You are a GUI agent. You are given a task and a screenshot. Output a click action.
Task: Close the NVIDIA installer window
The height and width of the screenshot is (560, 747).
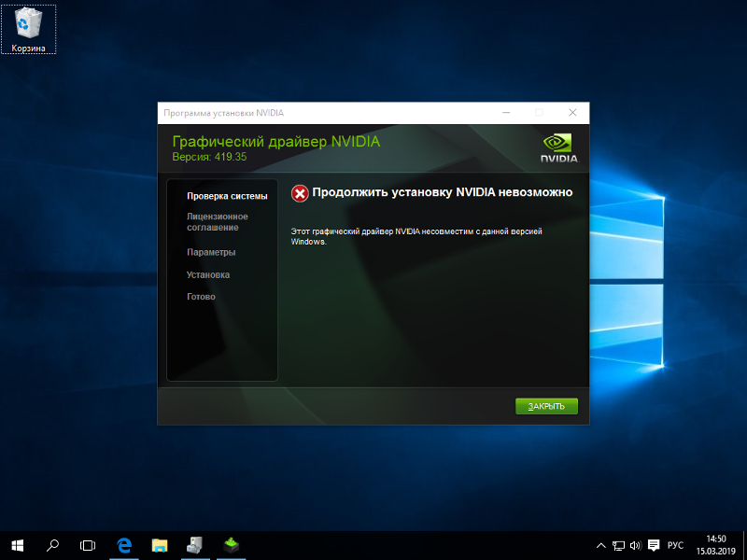[x=572, y=112]
